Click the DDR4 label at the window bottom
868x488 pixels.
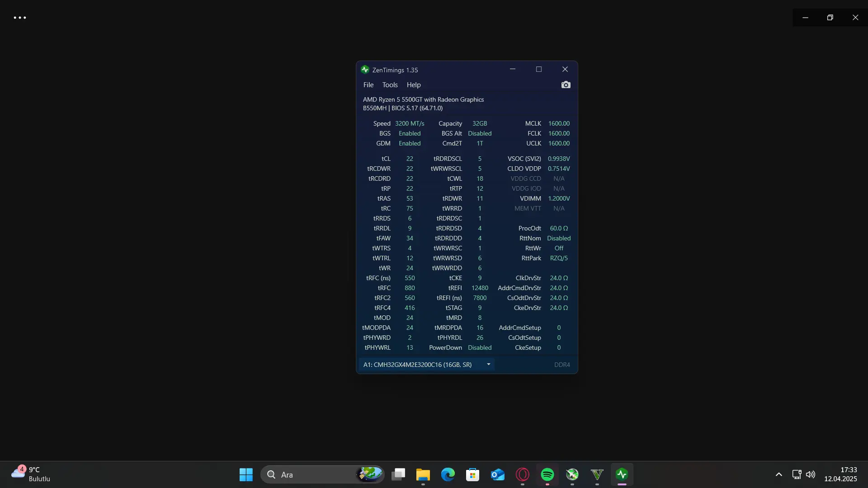(x=562, y=365)
